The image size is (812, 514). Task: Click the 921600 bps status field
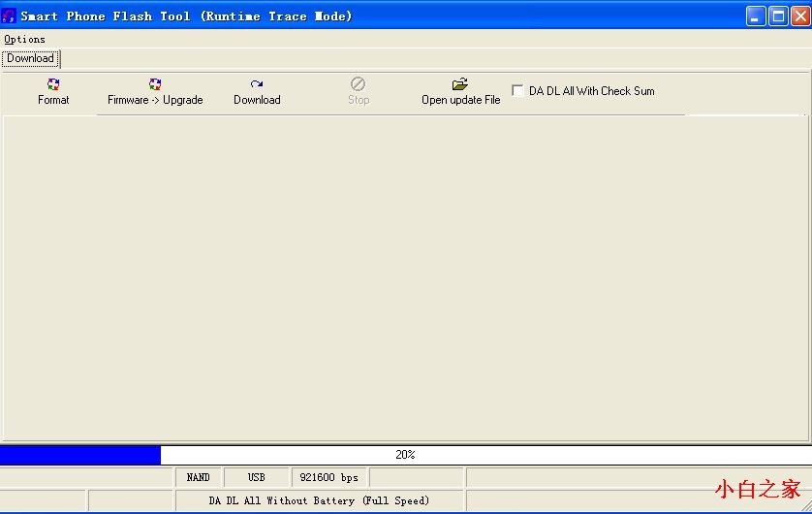328,477
